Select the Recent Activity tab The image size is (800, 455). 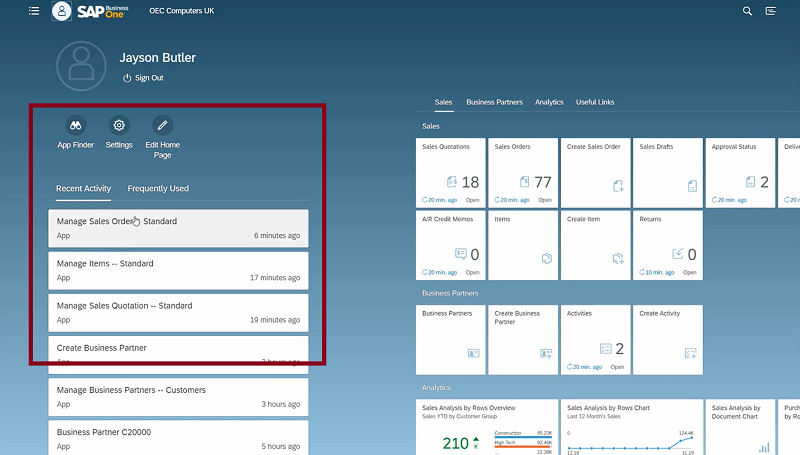pyautogui.click(x=83, y=188)
